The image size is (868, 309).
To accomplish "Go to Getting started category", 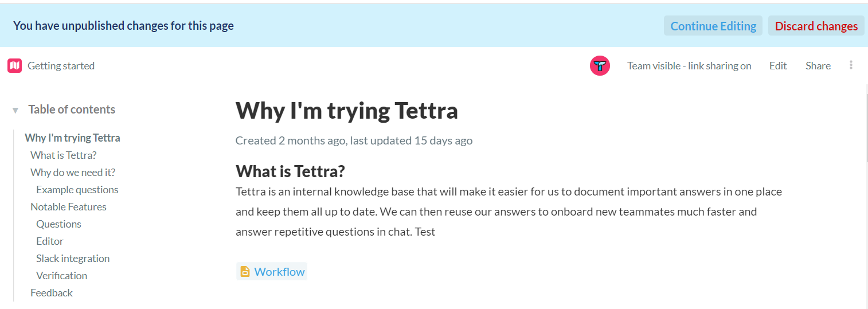I will (x=61, y=66).
